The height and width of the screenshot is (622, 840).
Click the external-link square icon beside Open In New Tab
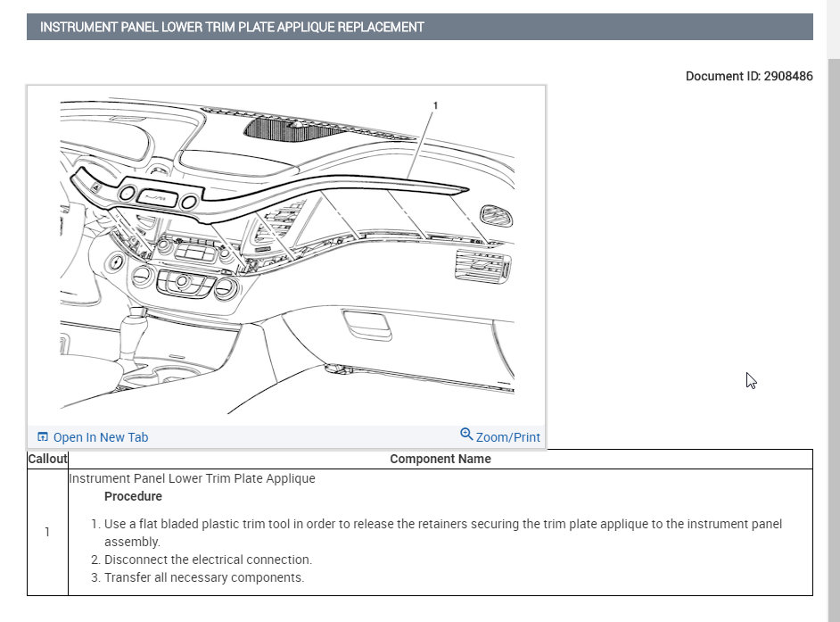[43, 435]
